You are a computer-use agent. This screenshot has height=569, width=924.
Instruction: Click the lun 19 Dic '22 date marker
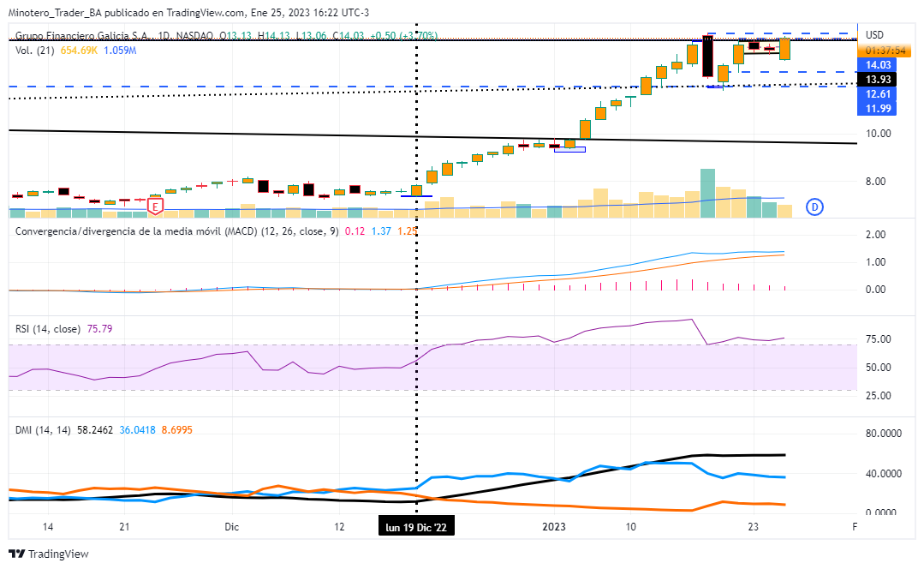click(417, 526)
